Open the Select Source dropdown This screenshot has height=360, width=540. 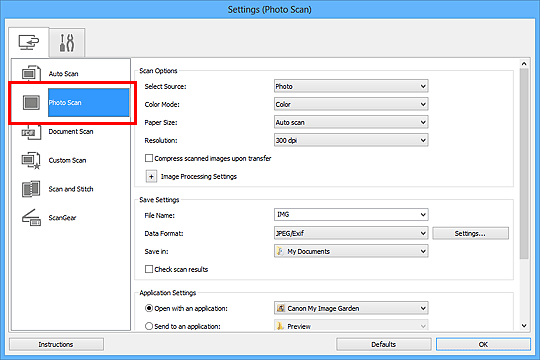pos(351,86)
